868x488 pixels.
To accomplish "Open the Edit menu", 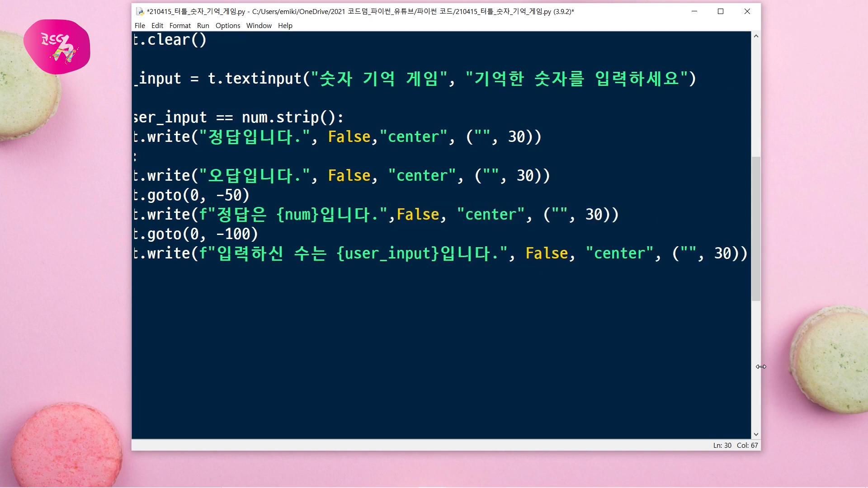I will (157, 26).
